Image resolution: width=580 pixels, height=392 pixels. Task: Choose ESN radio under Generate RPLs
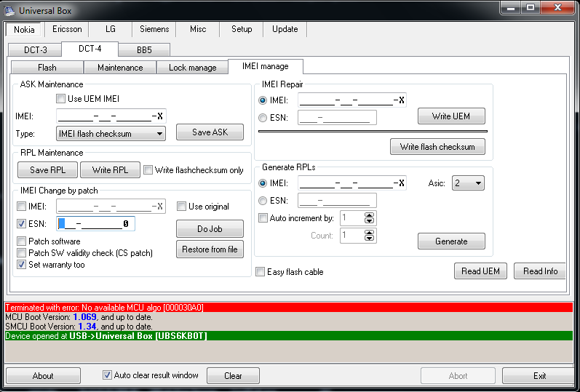(x=263, y=201)
